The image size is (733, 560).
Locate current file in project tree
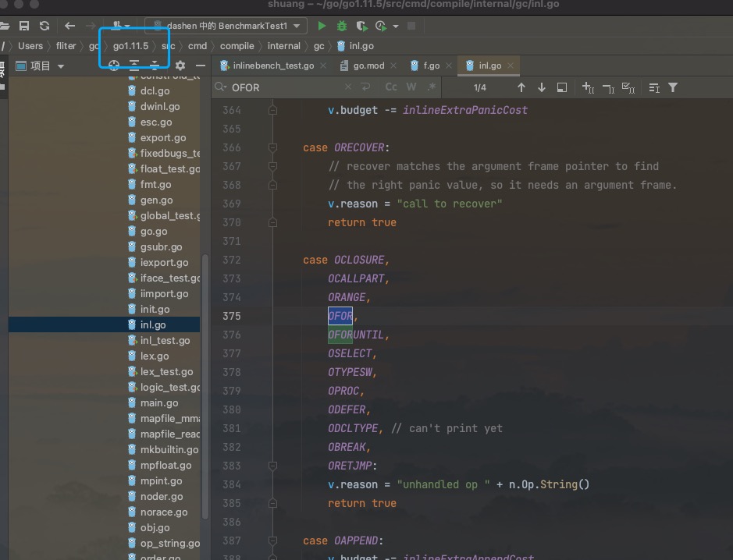tap(114, 66)
